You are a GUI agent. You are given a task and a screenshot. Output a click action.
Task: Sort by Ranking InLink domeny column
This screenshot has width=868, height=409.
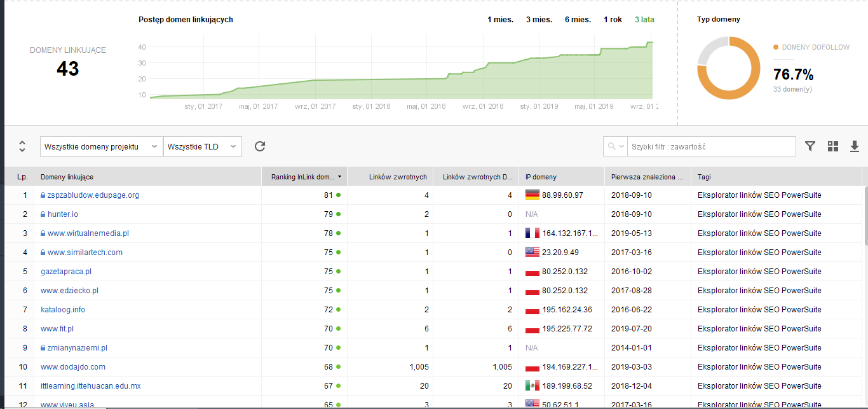pos(304,177)
